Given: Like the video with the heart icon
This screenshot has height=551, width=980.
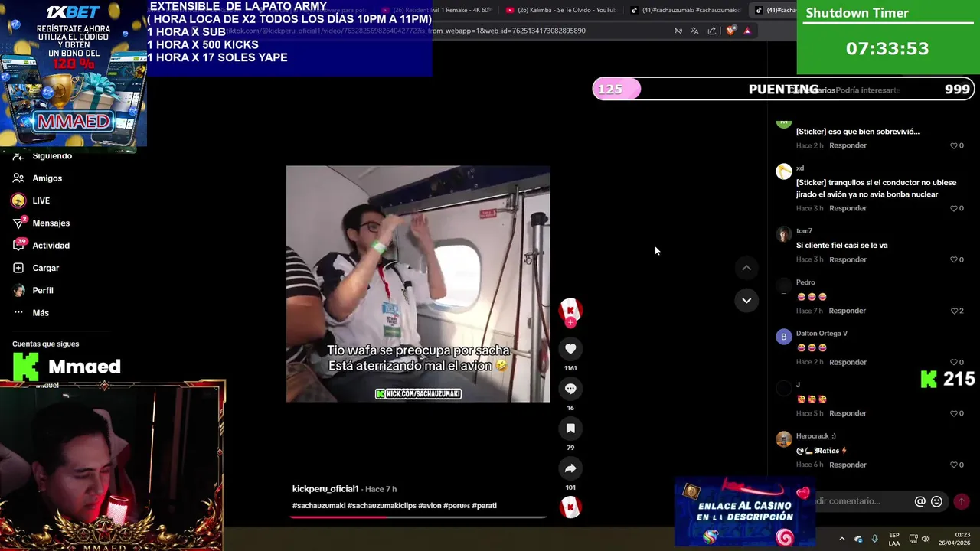Looking at the screenshot, I should click(x=570, y=349).
